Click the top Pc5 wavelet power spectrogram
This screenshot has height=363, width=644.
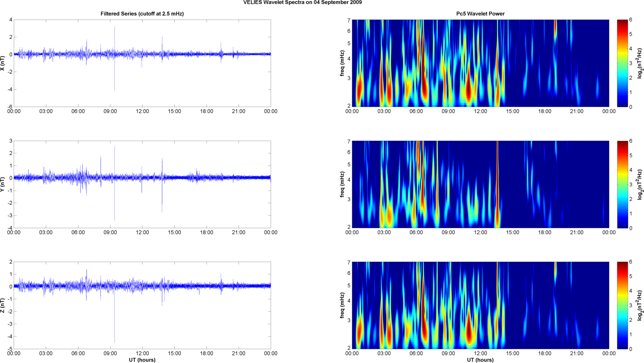[480, 63]
